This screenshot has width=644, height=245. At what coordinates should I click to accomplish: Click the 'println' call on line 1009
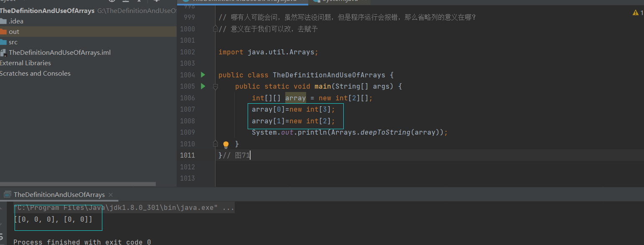[312, 133]
